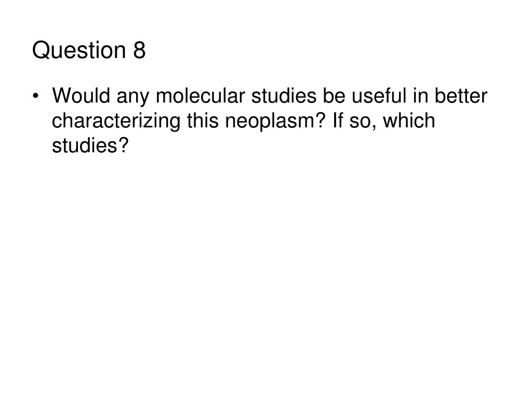532x399 pixels.
Task: Click the first-line word "studies" after molecular
Action: [284, 96]
